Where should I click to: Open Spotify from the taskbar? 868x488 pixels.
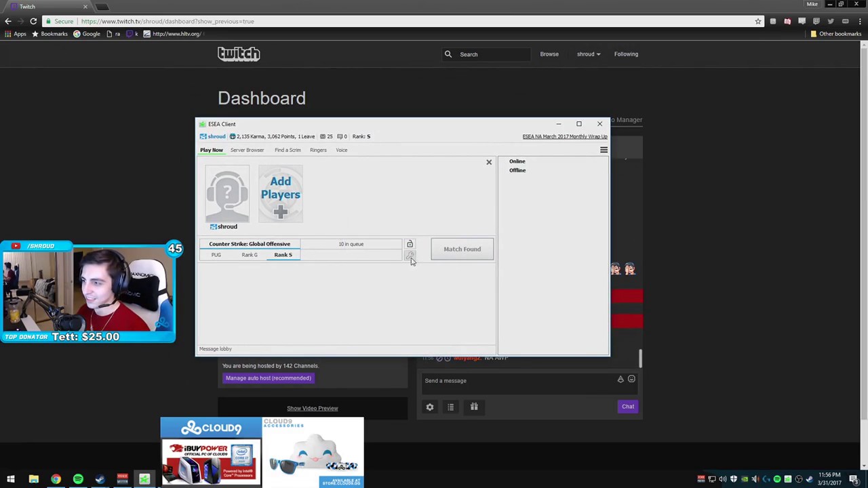(78, 479)
